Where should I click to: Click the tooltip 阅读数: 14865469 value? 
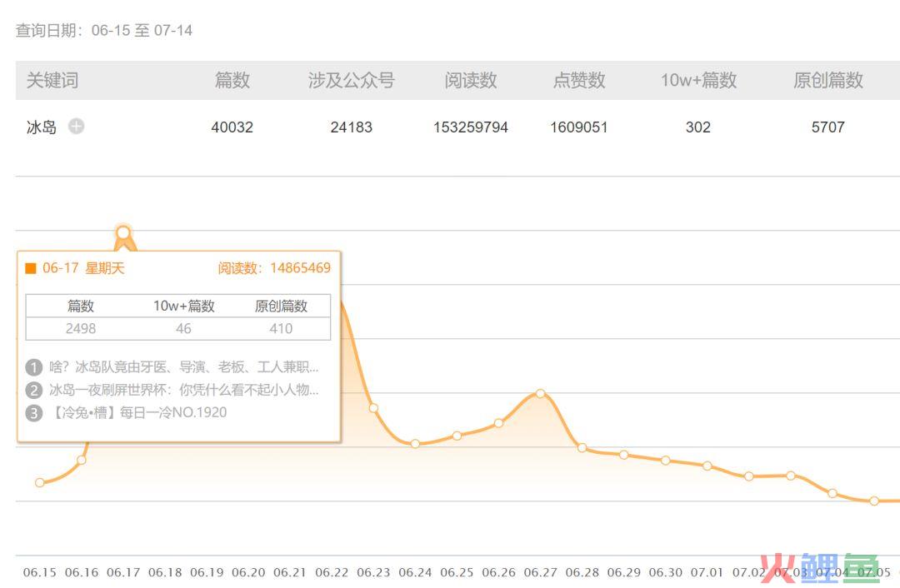274,268
